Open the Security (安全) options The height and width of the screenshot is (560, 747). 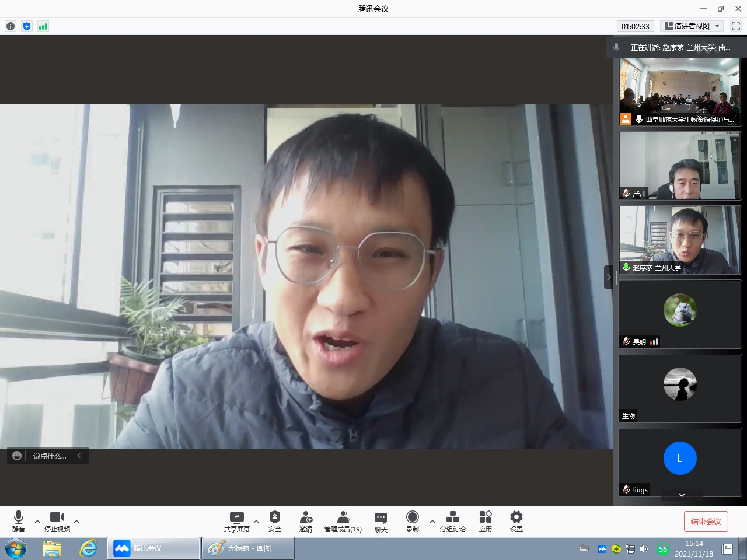(274, 521)
